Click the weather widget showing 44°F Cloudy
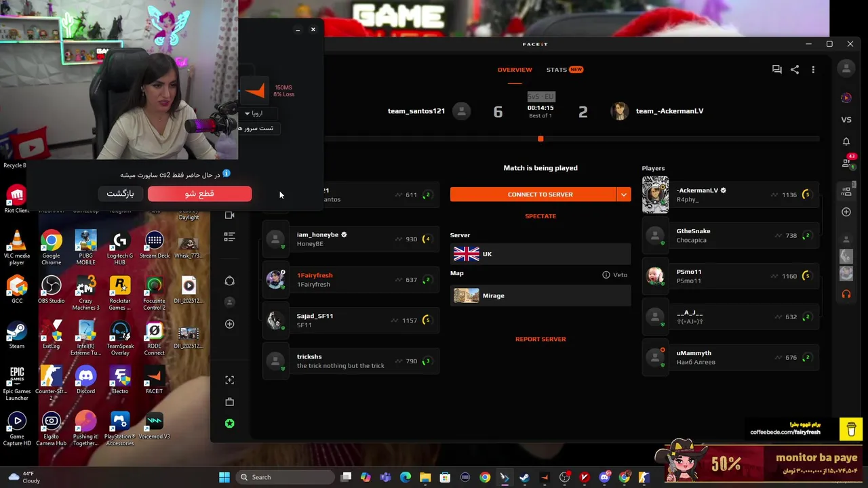 click(x=24, y=477)
